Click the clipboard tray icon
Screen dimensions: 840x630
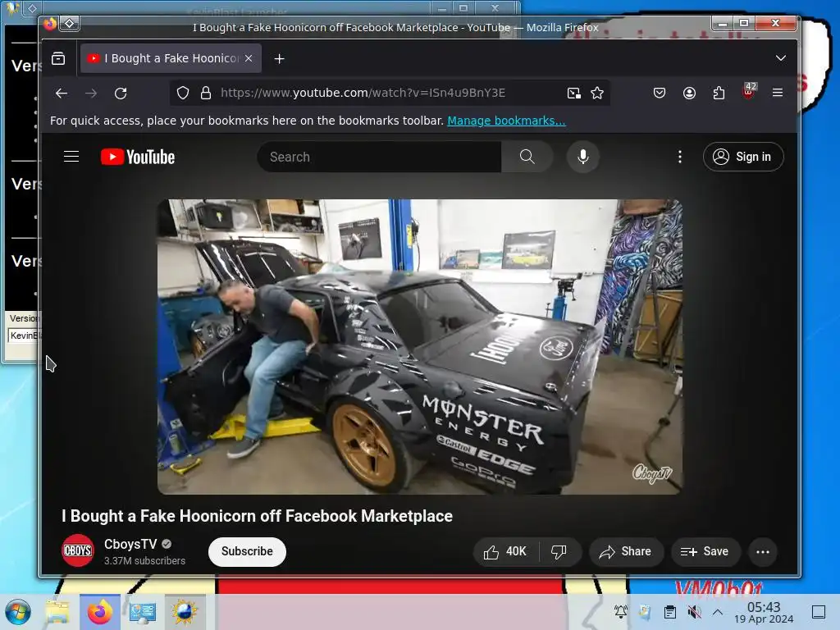coord(669,612)
